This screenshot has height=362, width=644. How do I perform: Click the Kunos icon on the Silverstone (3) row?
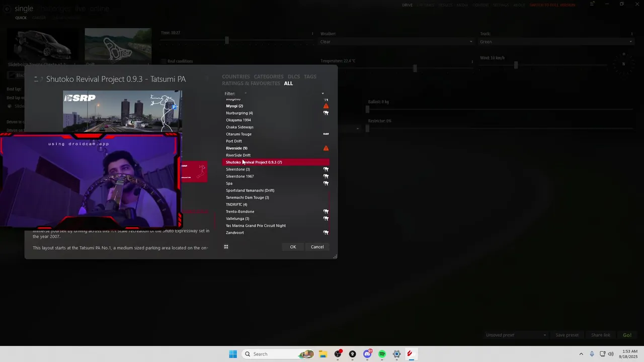tap(326, 169)
